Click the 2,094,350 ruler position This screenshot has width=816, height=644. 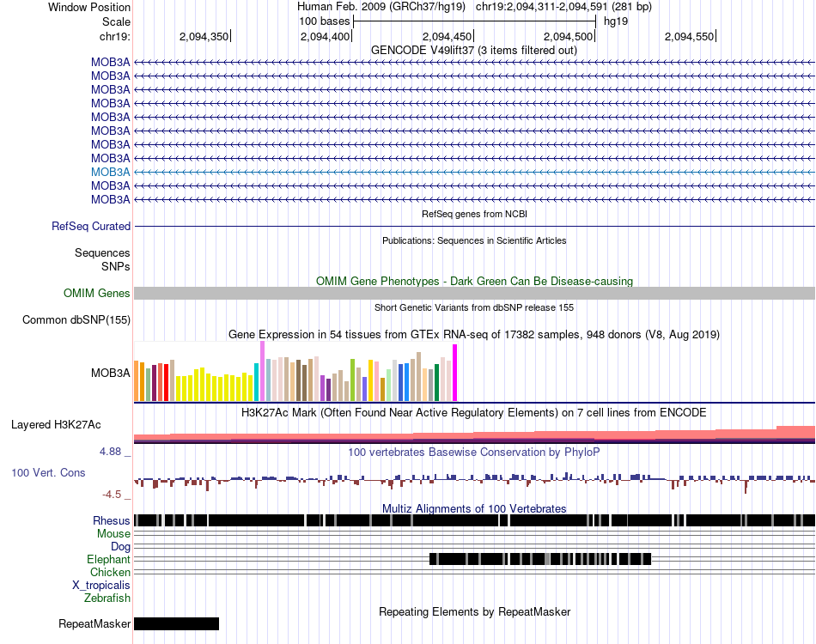point(204,36)
